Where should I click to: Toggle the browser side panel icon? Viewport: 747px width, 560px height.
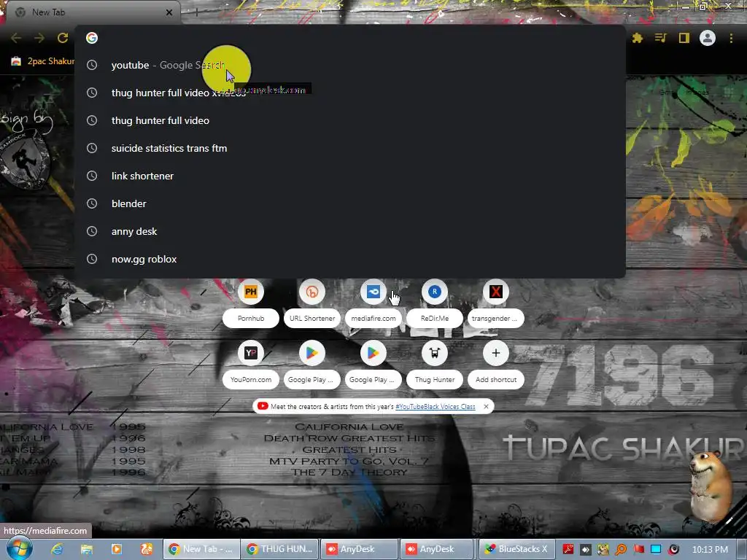point(684,38)
